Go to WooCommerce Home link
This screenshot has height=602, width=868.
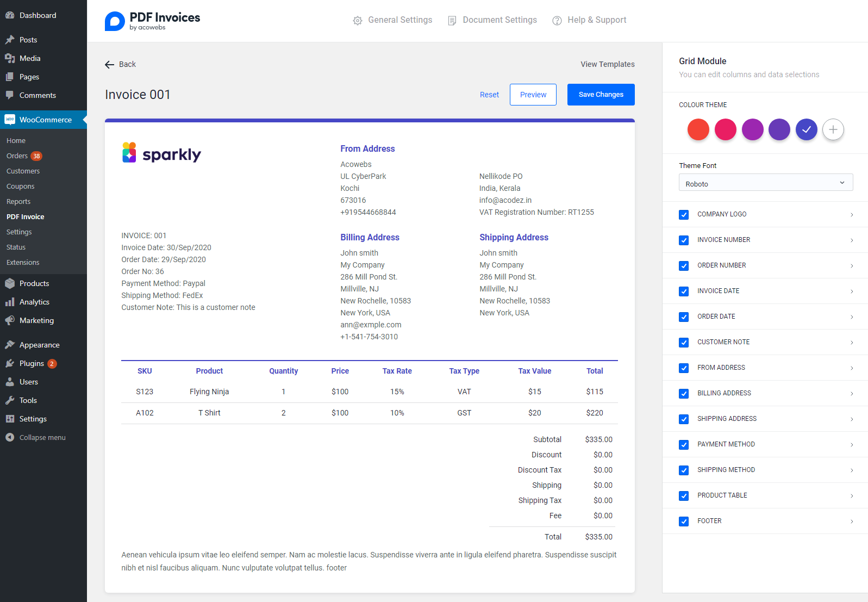point(16,140)
